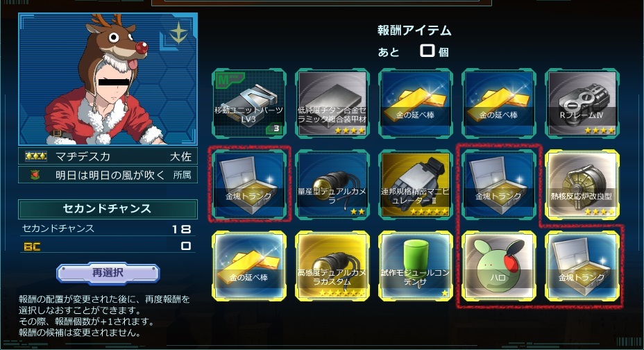Pick the 金塊トランク above ハロ
The height and width of the screenshot is (350, 644).
pyautogui.click(x=498, y=185)
